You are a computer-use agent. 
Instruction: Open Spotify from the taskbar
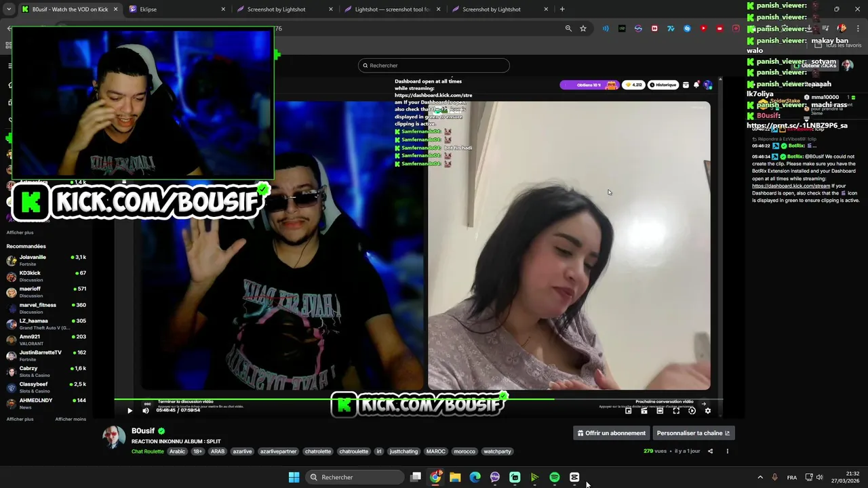coord(555,477)
